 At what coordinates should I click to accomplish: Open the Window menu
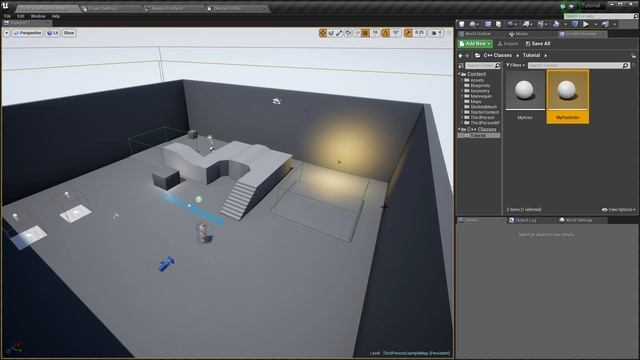tap(38, 16)
